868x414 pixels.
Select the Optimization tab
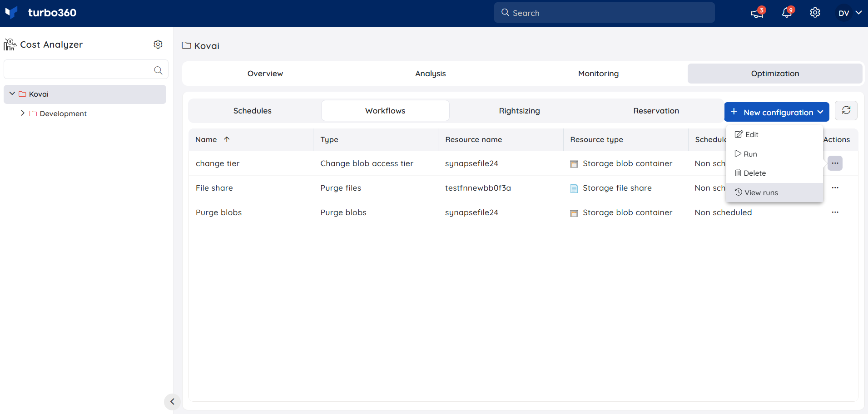pyautogui.click(x=775, y=74)
